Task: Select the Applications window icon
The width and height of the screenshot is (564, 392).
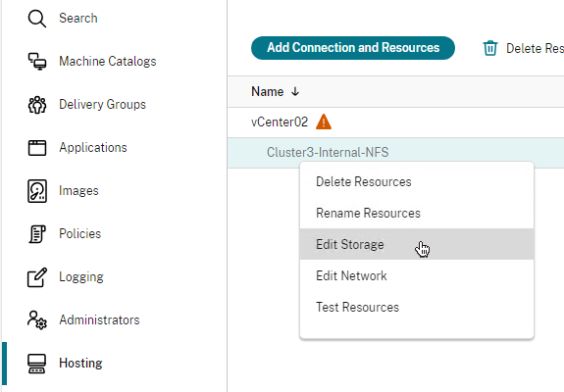Action: (x=36, y=148)
